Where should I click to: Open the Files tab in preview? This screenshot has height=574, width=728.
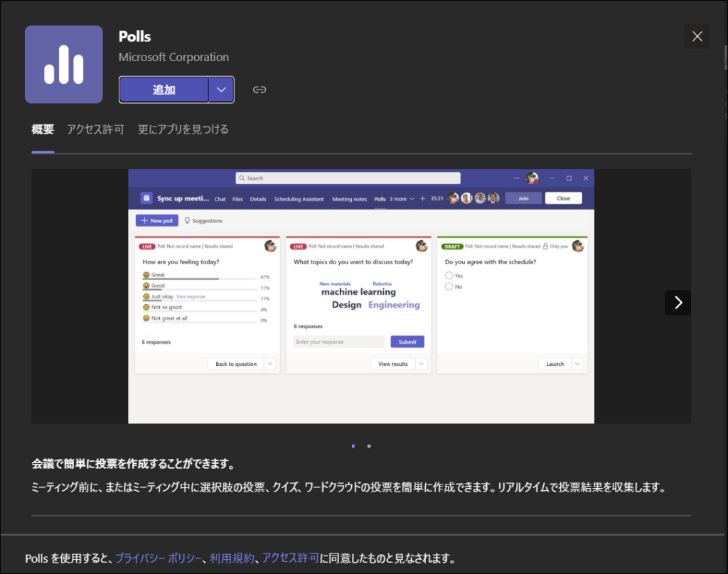point(237,199)
